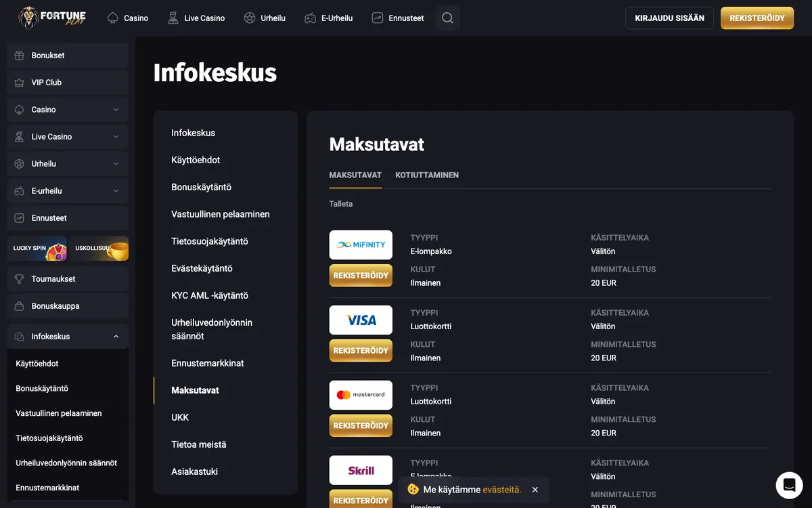Open the Lucky Spin banner
Viewport: 812px width, 508px height.
coord(37,249)
